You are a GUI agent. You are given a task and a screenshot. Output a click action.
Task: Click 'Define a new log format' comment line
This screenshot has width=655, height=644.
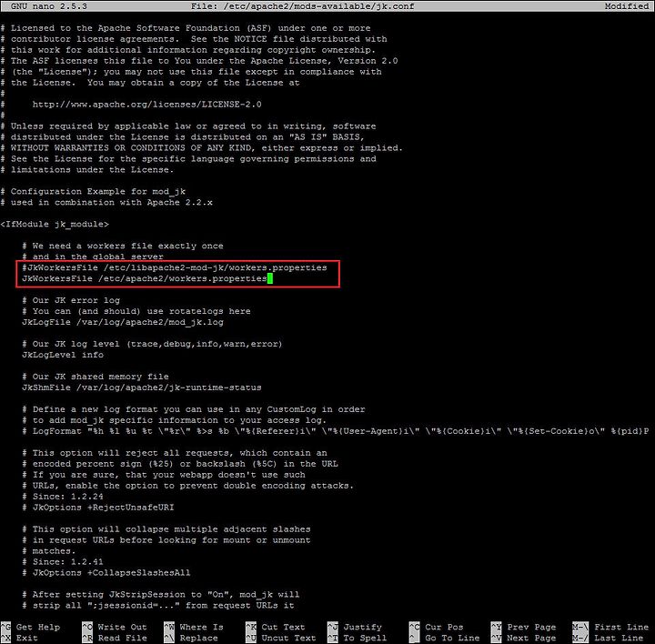[194, 409]
